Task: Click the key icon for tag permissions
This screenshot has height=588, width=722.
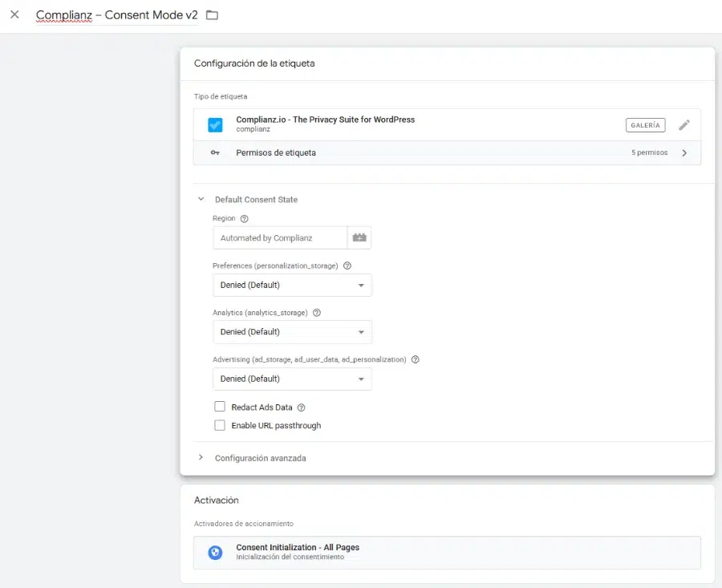Action: [x=215, y=153]
